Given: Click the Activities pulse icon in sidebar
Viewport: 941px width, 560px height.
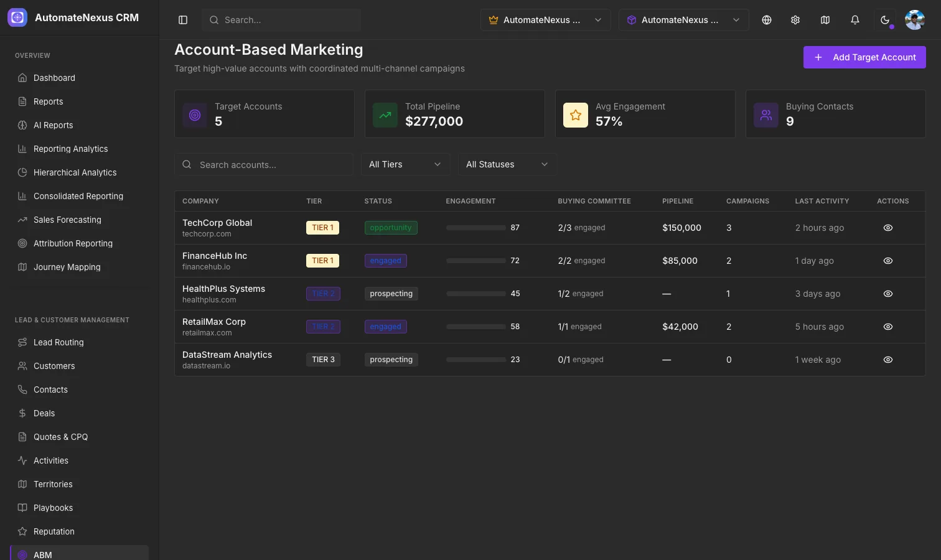Looking at the screenshot, I should coord(22,460).
